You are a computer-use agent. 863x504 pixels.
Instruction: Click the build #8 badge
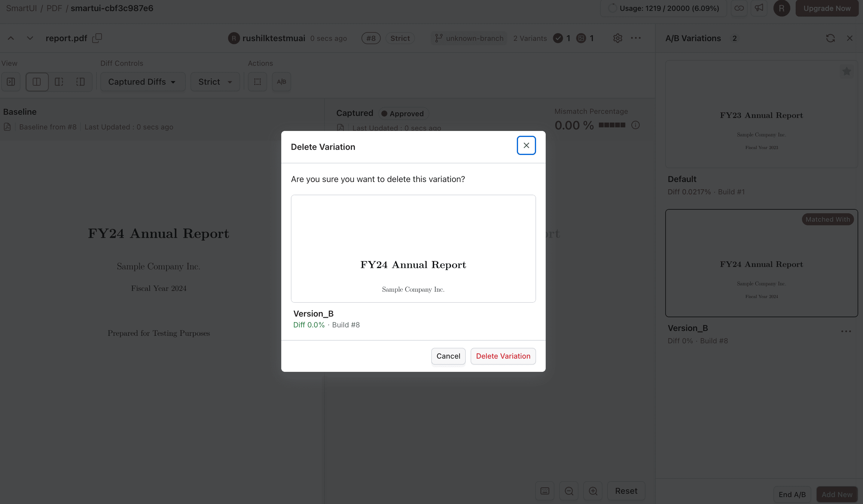tap(371, 38)
